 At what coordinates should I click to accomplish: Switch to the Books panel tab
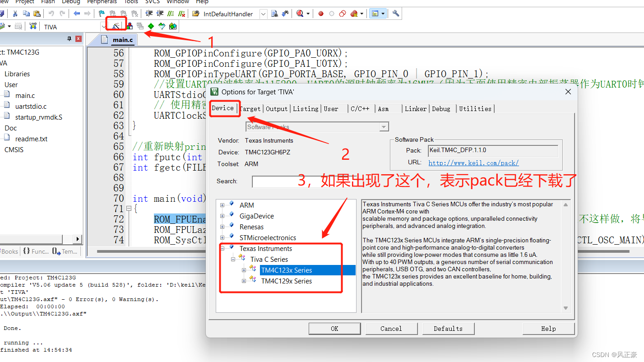click(9, 251)
